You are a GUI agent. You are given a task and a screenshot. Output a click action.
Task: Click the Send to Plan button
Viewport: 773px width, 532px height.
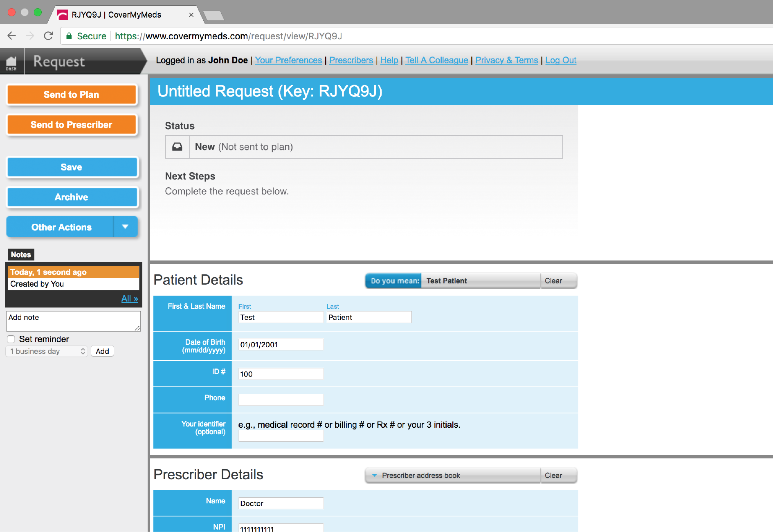click(x=72, y=95)
